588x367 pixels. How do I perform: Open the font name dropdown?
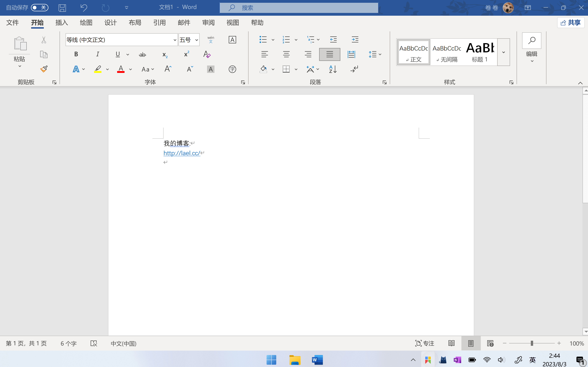(x=175, y=40)
